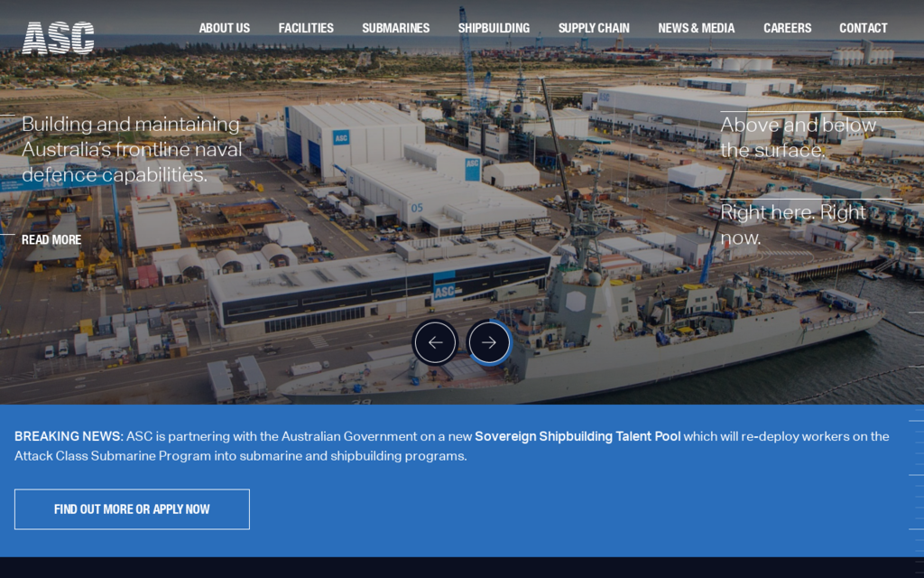924x578 pixels.
Task: Open Supply Chain navigation item
Action: [x=594, y=28]
